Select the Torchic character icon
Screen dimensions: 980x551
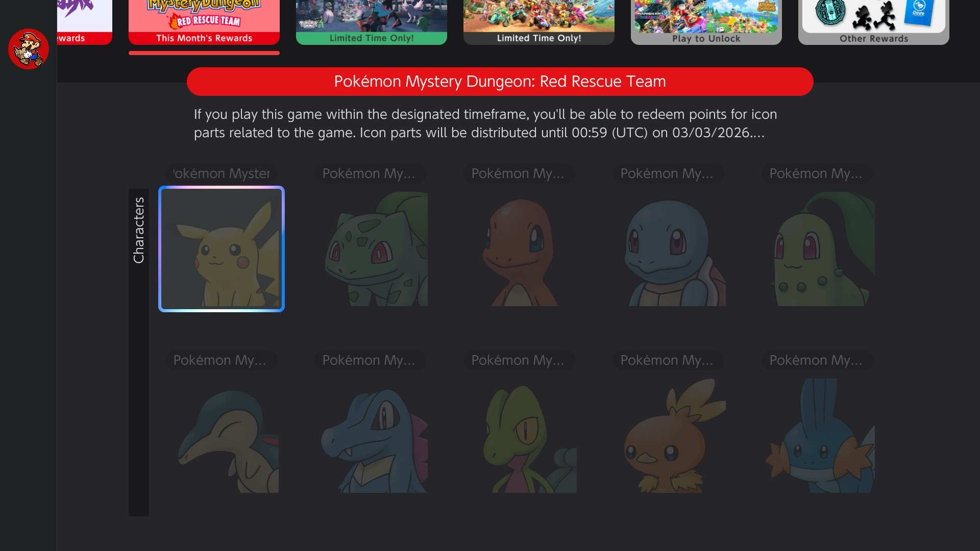pyautogui.click(x=669, y=436)
